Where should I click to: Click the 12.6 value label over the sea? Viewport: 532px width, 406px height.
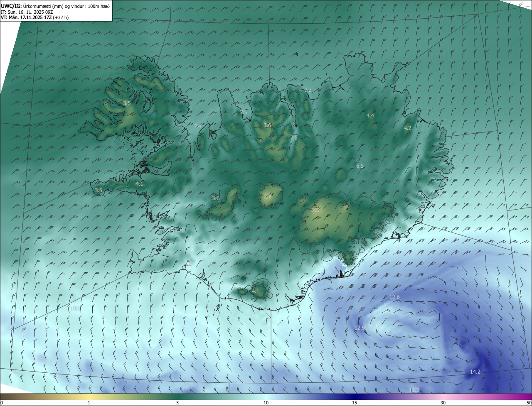tap(394, 297)
